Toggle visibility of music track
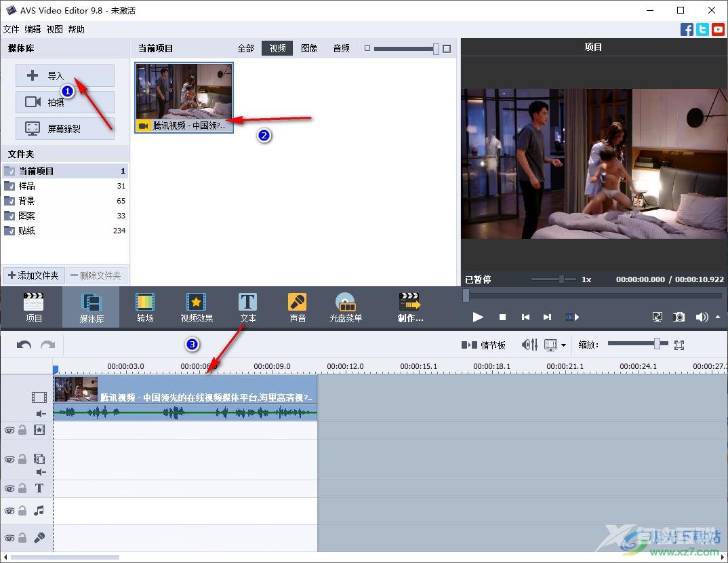 (x=9, y=511)
